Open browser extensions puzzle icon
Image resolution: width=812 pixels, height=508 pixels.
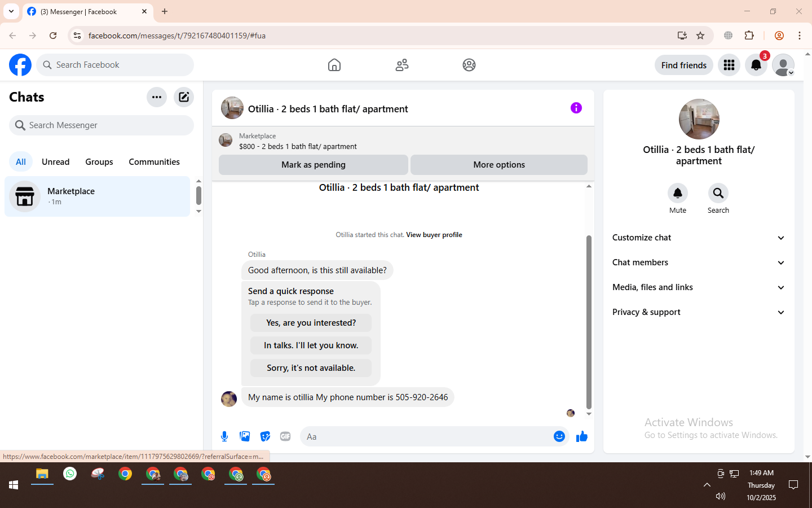[x=749, y=36]
